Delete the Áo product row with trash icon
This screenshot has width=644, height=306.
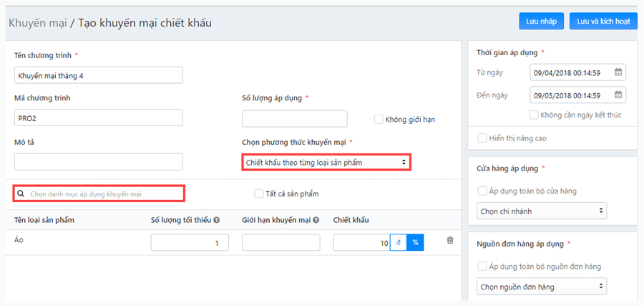point(450,241)
